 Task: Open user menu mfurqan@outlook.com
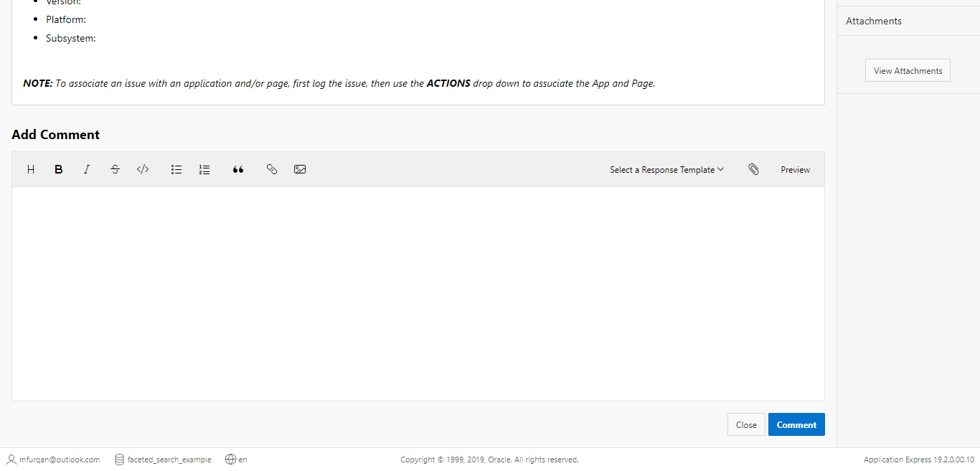click(54, 460)
